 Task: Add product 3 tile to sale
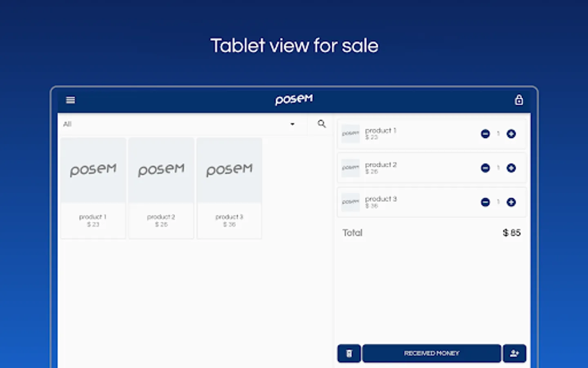point(229,188)
